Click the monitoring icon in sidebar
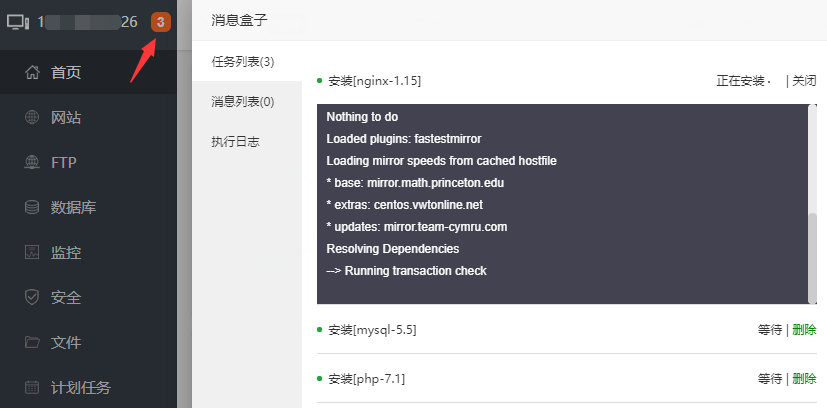The height and width of the screenshot is (408, 827). (32, 253)
